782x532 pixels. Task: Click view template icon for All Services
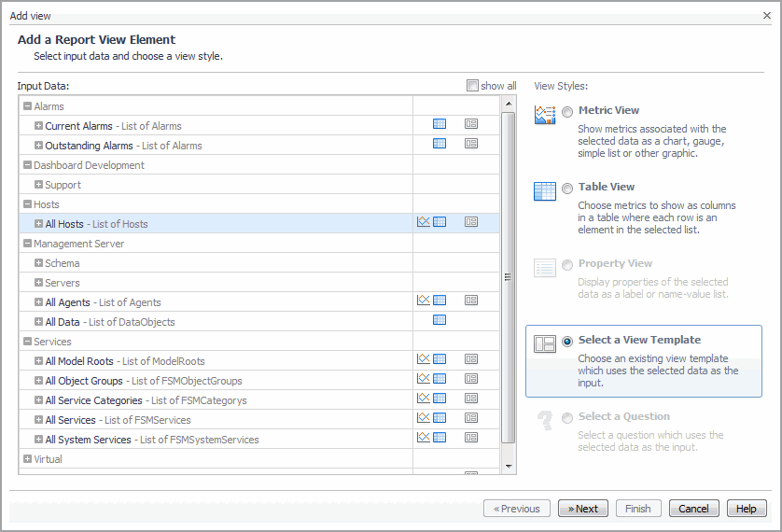[471, 418]
